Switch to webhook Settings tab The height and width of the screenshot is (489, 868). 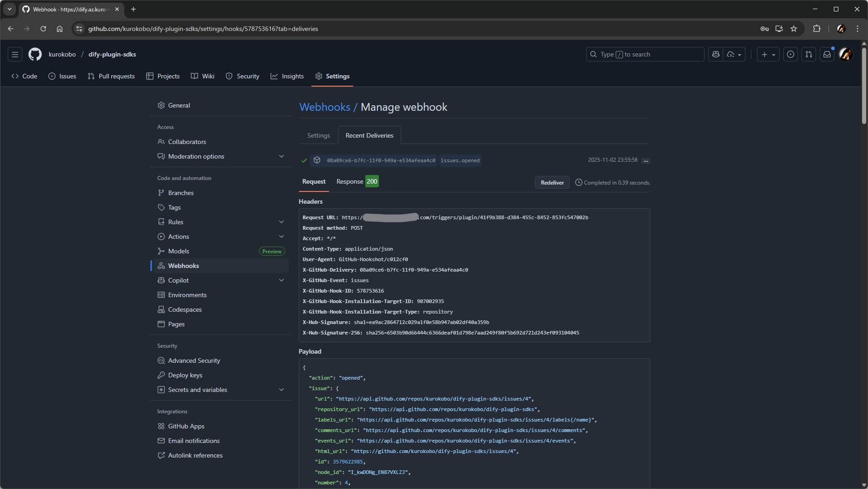318,135
